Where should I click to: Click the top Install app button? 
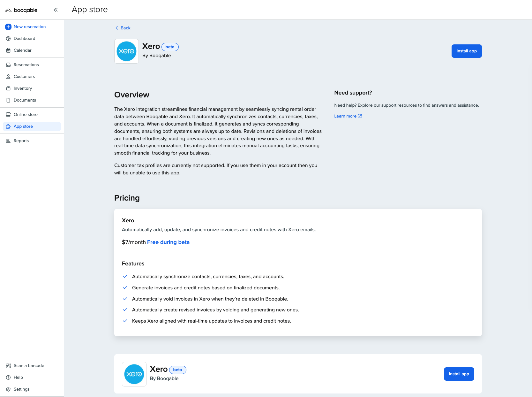(x=467, y=51)
